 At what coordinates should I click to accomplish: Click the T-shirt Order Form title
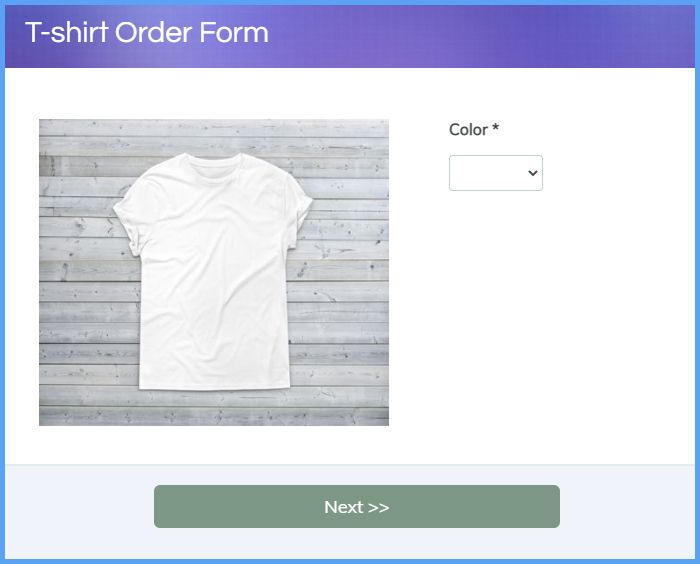click(x=147, y=33)
